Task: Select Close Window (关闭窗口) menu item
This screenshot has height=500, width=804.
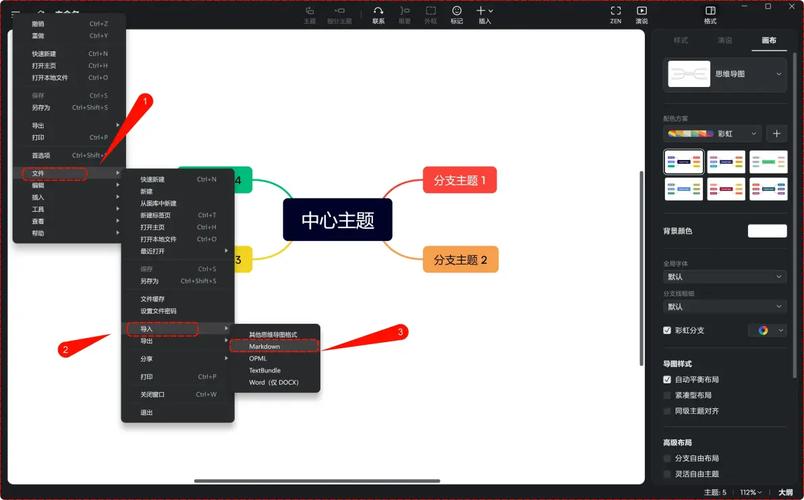Action: 177,394
